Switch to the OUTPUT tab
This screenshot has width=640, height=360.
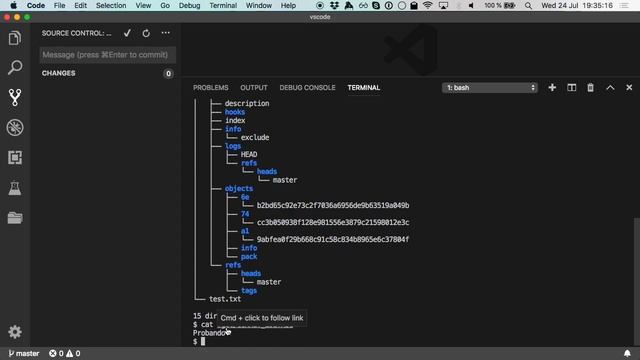[x=254, y=88]
